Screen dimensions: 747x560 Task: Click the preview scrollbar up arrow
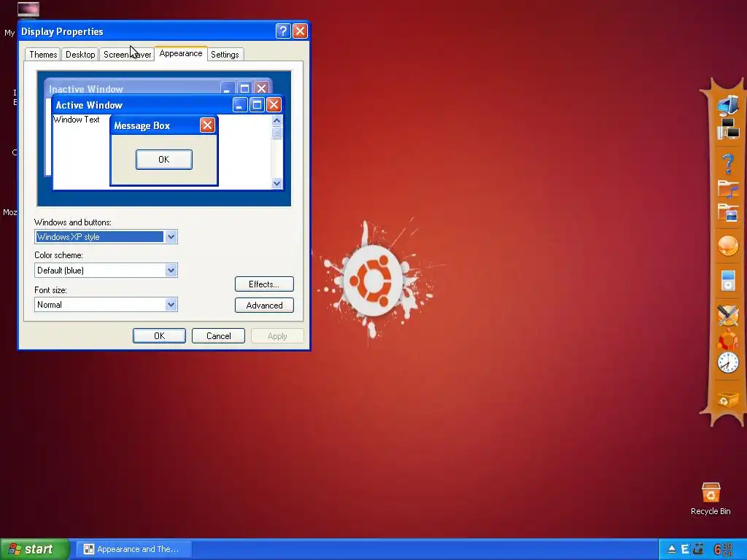pos(276,120)
